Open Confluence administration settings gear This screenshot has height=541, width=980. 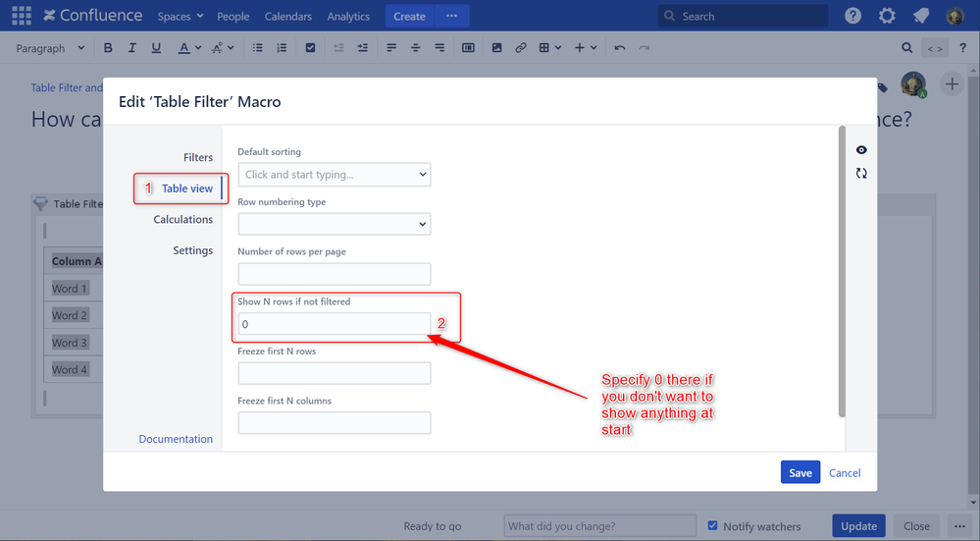point(887,16)
